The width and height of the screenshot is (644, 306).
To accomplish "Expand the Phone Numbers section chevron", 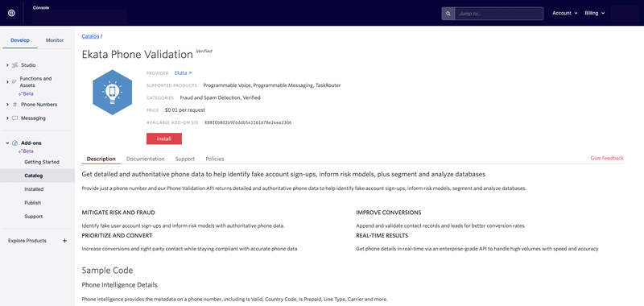I will point(7,105).
